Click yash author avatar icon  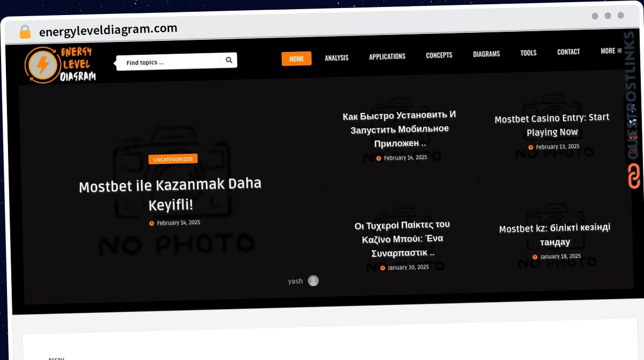coord(313,280)
